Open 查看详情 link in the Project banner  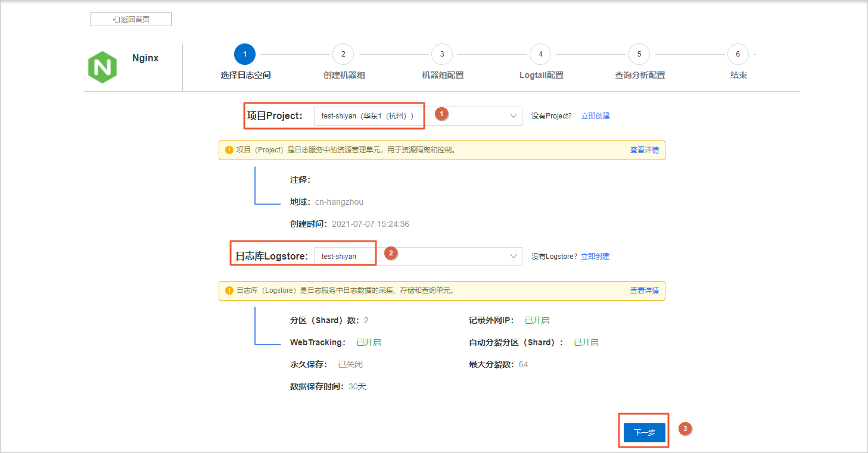coord(645,150)
